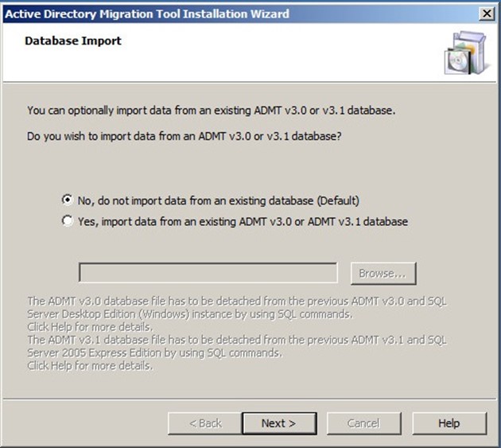Click "Server Desktop Edition (Windows)" note line
Viewport: 501px width, 448px height.
190,314
